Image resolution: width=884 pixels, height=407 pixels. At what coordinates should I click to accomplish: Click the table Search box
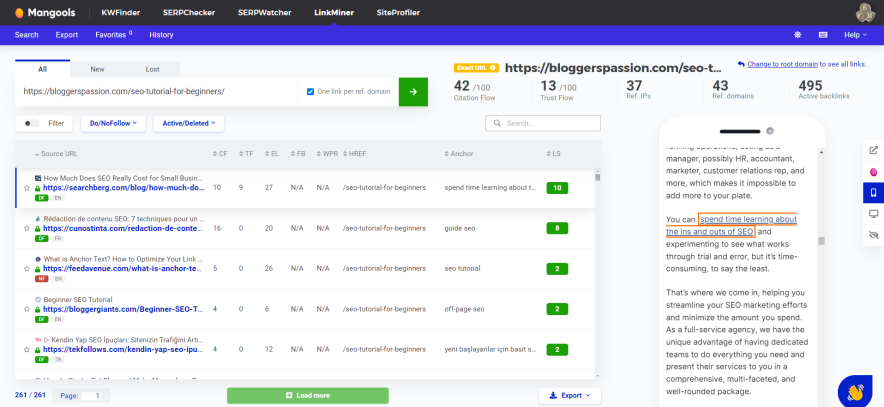coord(543,123)
